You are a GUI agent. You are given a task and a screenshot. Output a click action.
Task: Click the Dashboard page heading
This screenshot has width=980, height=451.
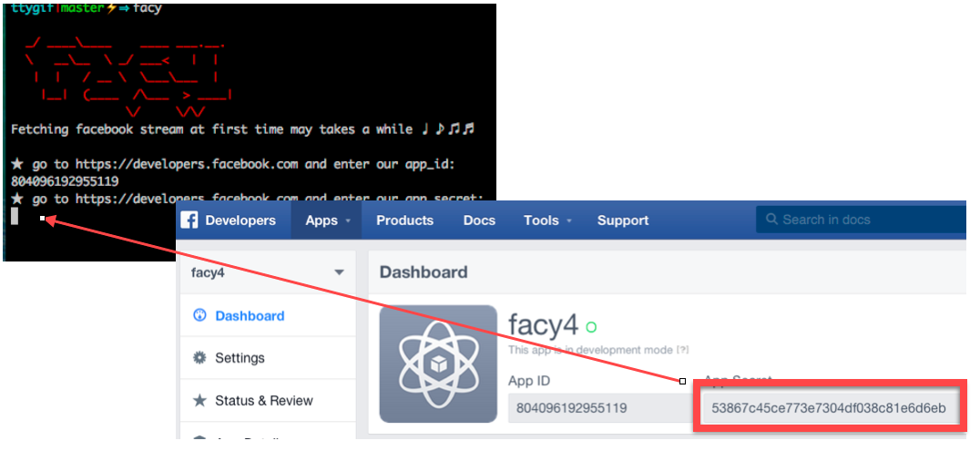point(424,272)
